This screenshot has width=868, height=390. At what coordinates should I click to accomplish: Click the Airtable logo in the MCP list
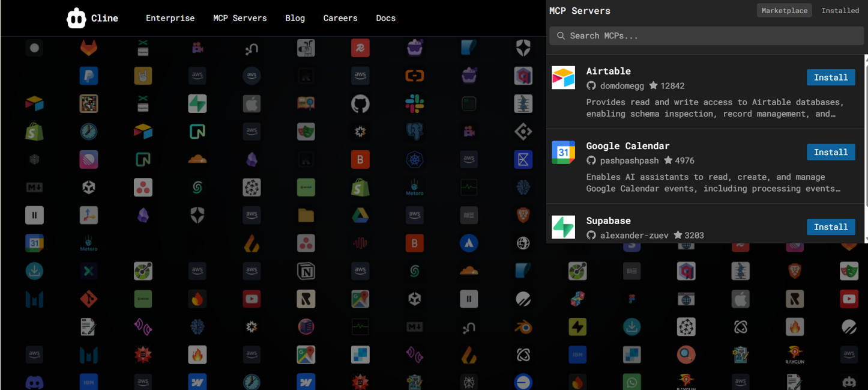[x=563, y=78]
